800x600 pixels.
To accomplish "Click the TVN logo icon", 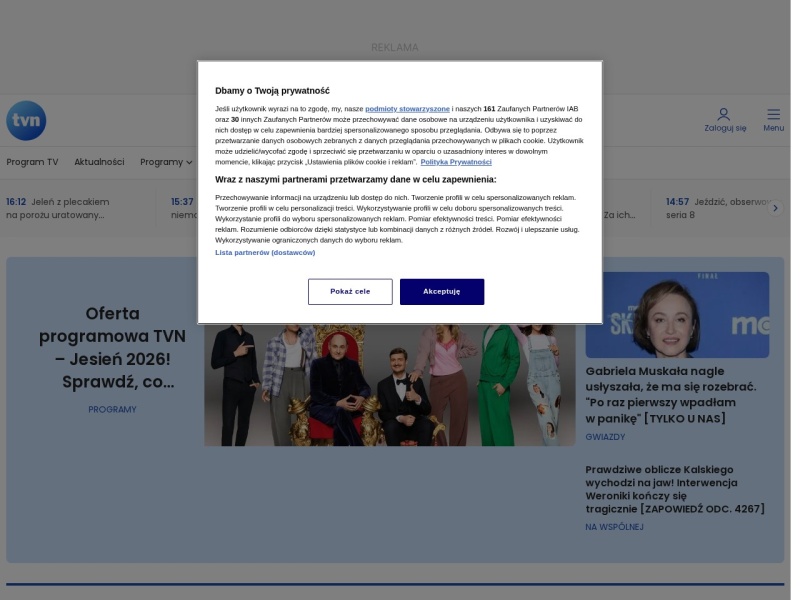I will click(x=26, y=120).
